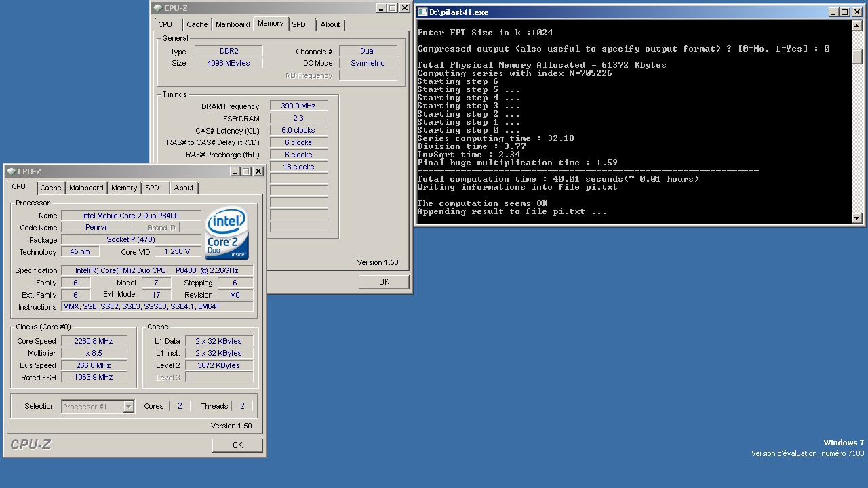Click the CPU-Z title icon in the front window
The image size is (868, 488).
[12, 171]
